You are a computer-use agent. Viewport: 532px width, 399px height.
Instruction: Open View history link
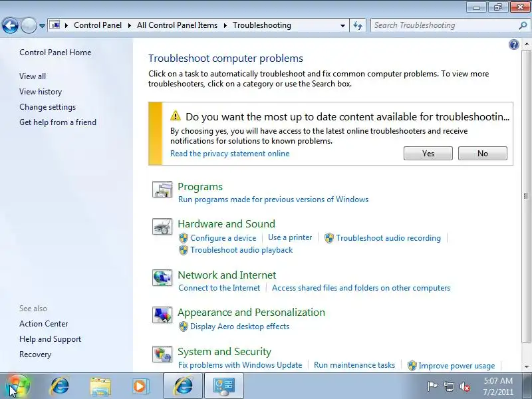pos(41,92)
